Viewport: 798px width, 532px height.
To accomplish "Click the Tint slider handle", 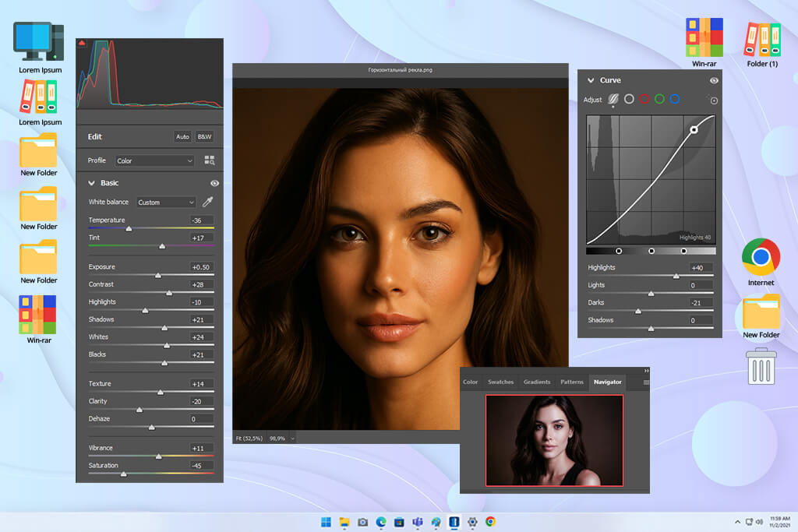I will pos(162,246).
